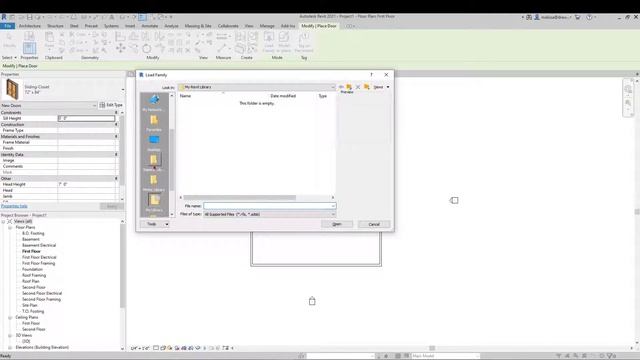
Task: Select the Modify tool in ribbon
Action: click(9, 41)
